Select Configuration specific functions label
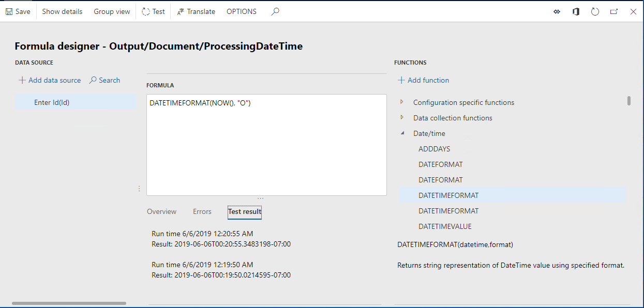The image size is (644, 308). point(463,102)
